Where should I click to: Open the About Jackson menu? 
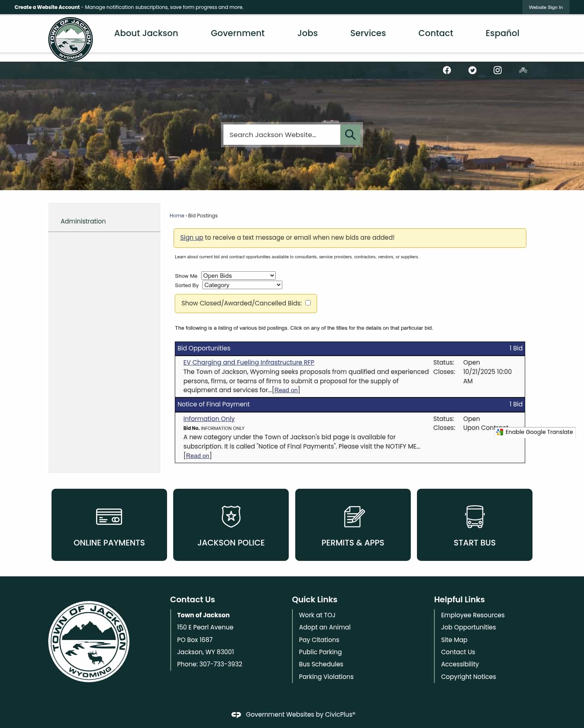pos(146,33)
